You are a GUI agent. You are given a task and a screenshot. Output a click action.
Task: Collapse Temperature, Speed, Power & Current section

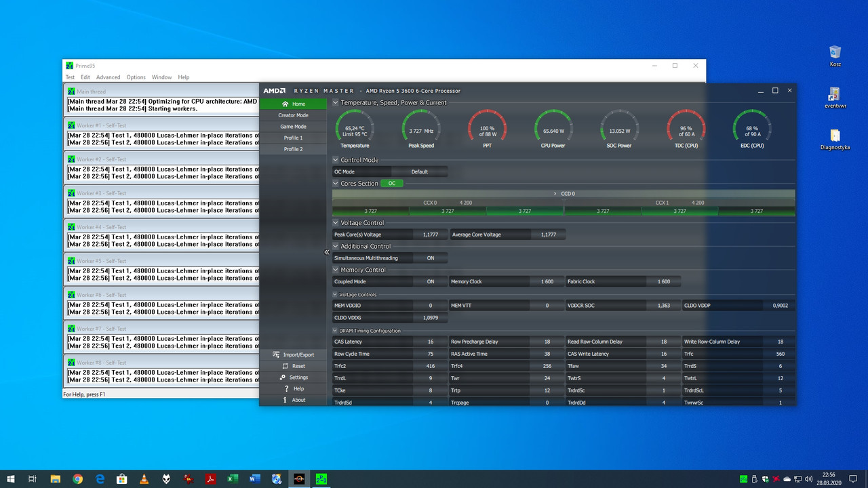coord(335,102)
